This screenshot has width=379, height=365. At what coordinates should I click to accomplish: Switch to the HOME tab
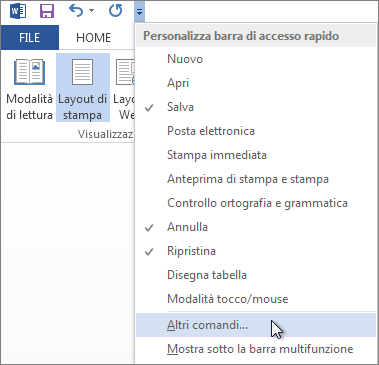click(x=93, y=38)
